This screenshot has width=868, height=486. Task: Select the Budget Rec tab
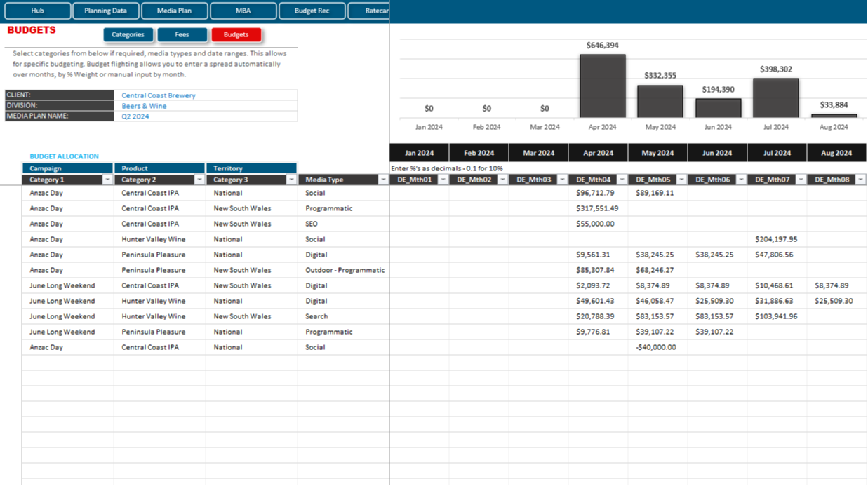click(x=312, y=11)
